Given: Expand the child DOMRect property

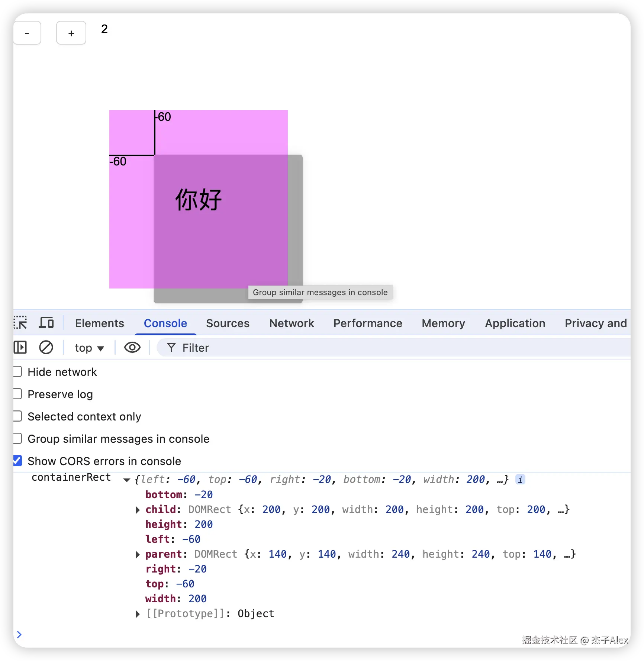Looking at the screenshot, I should click(138, 510).
